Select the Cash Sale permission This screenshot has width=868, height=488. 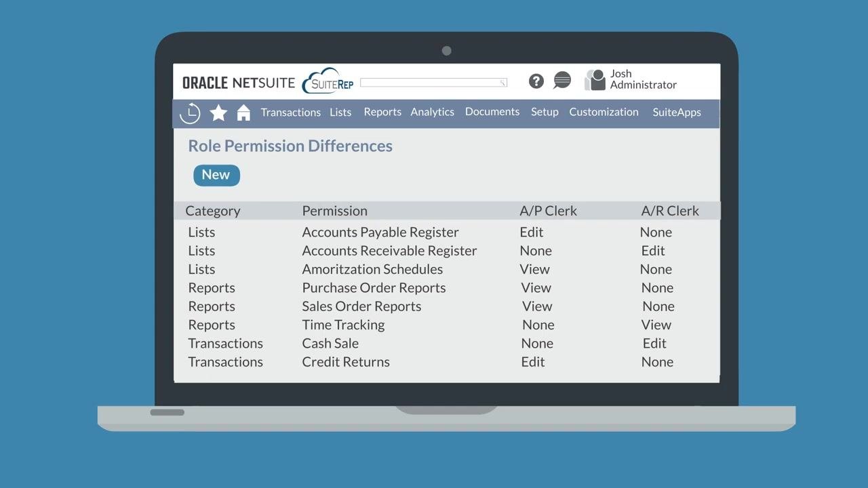point(330,343)
